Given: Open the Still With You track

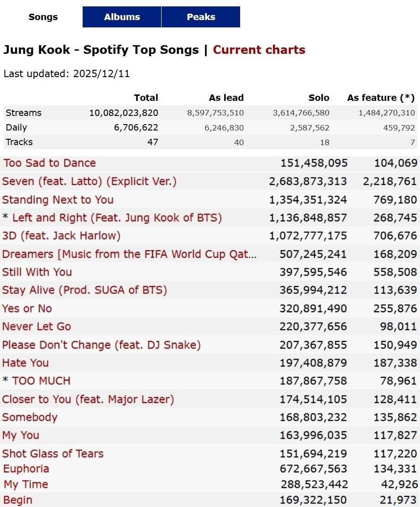Looking at the screenshot, I should (x=37, y=272).
